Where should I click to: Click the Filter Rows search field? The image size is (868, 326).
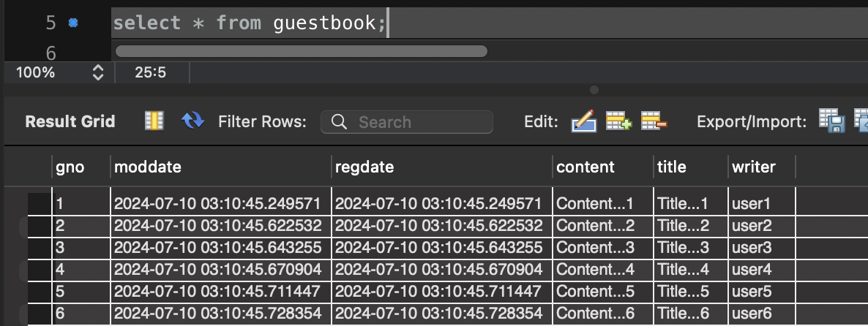click(x=407, y=121)
